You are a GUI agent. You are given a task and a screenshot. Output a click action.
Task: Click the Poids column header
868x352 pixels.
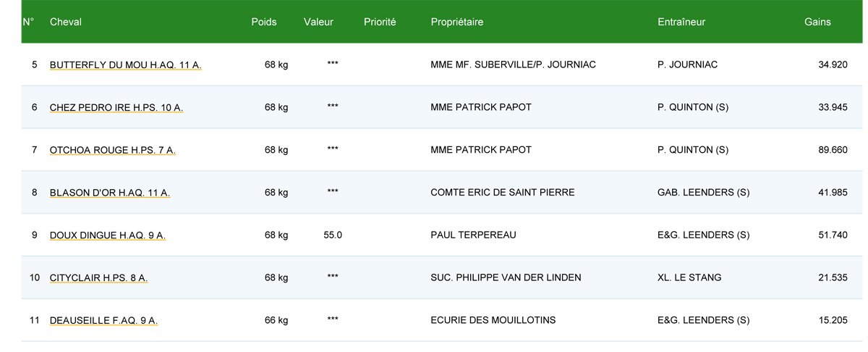pyautogui.click(x=264, y=22)
